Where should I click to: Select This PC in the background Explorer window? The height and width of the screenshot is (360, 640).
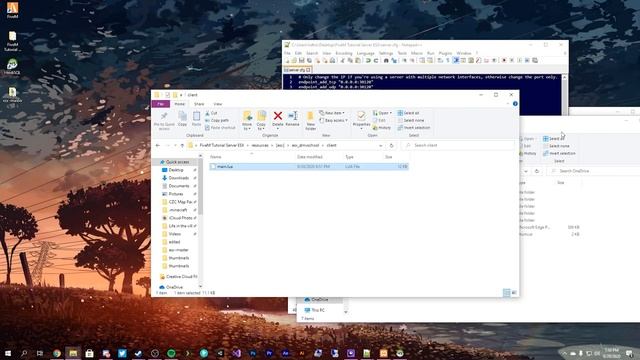tap(314, 310)
